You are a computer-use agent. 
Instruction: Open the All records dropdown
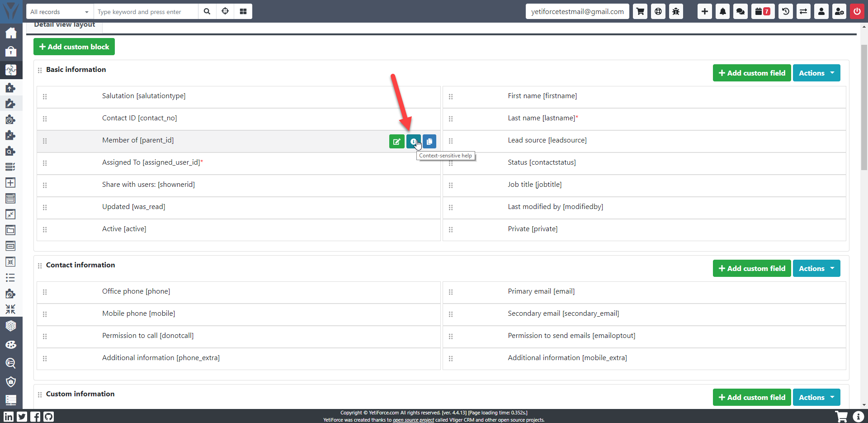click(x=60, y=11)
